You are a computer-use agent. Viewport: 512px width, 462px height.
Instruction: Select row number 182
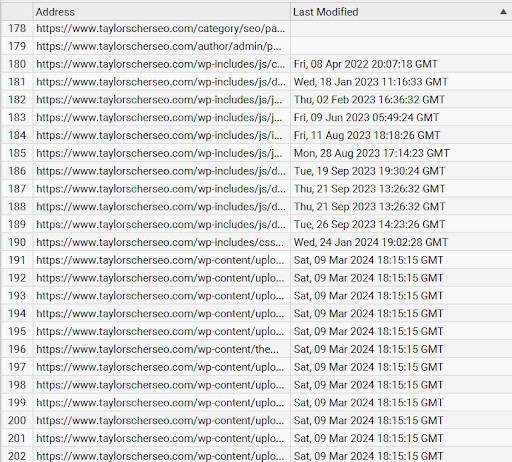click(x=17, y=100)
